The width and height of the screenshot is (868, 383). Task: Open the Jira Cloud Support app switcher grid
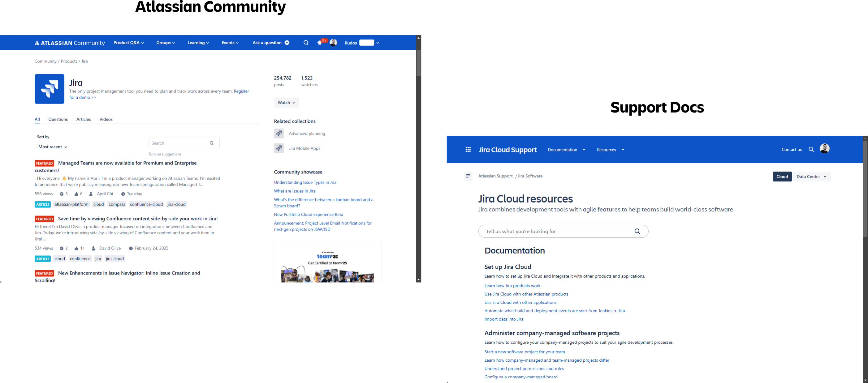click(468, 149)
